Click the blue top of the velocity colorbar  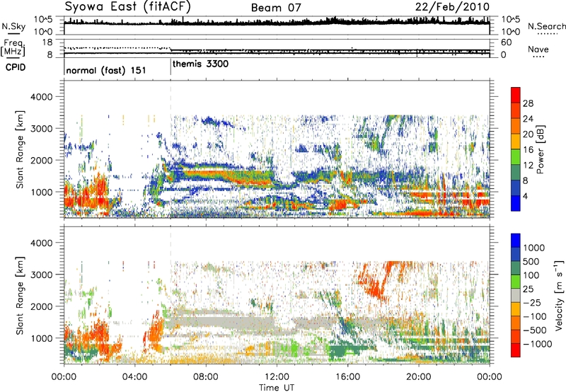point(516,241)
